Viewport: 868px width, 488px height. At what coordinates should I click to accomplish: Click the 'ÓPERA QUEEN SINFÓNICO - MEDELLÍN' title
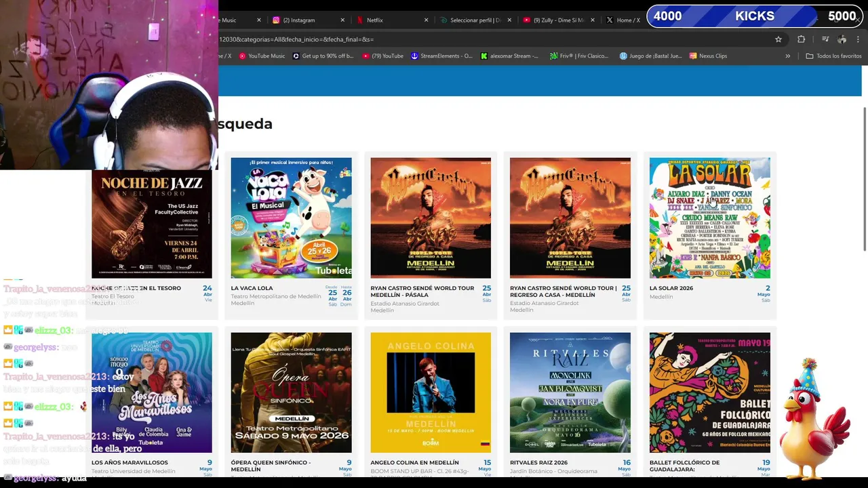[271, 466]
